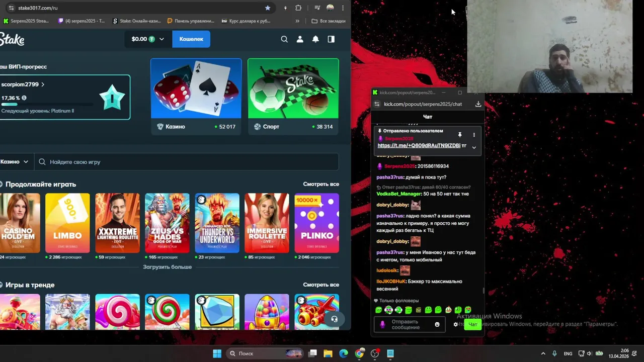Open the Спорт card with soccer ball
The width and height of the screenshot is (644, 362).
click(293, 97)
